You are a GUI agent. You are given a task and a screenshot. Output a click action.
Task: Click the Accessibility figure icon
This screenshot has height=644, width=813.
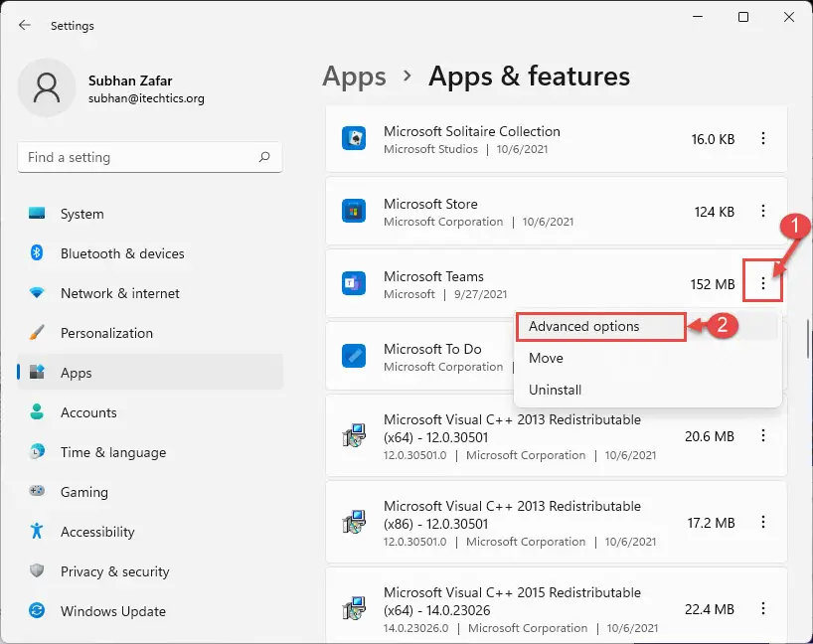(x=37, y=531)
